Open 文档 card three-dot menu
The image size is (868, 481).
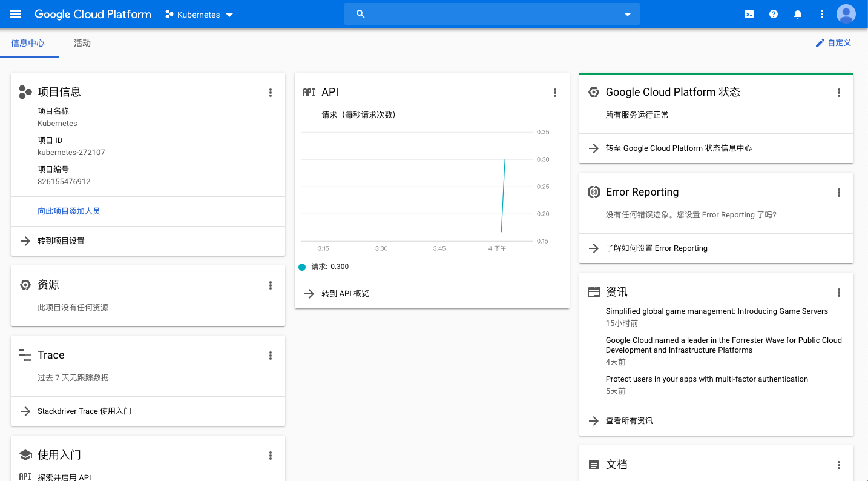(x=839, y=465)
